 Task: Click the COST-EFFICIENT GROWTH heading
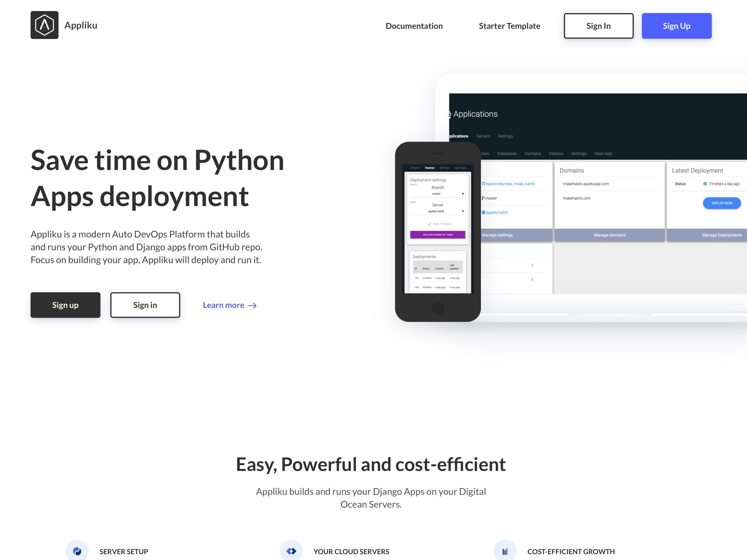tap(571, 552)
